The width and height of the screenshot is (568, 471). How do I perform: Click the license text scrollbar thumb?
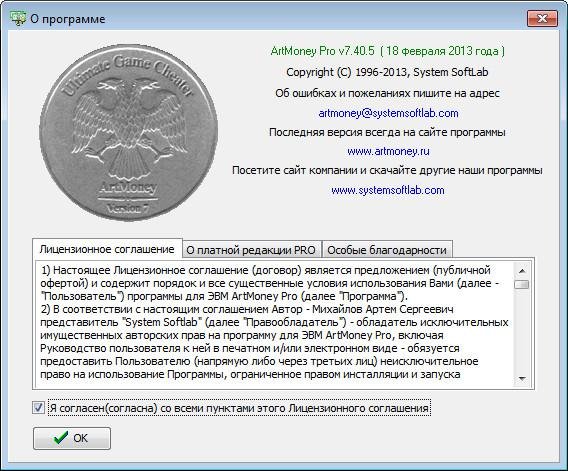point(522,284)
